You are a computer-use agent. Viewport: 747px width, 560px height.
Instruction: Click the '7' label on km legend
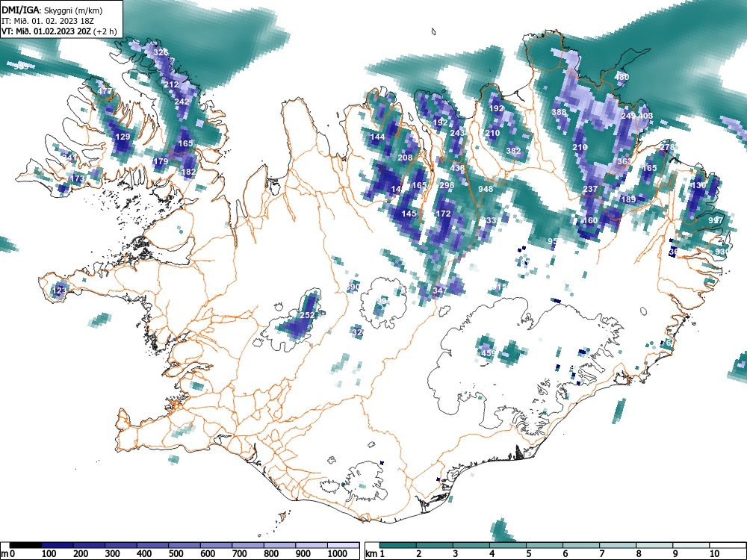pos(601,553)
